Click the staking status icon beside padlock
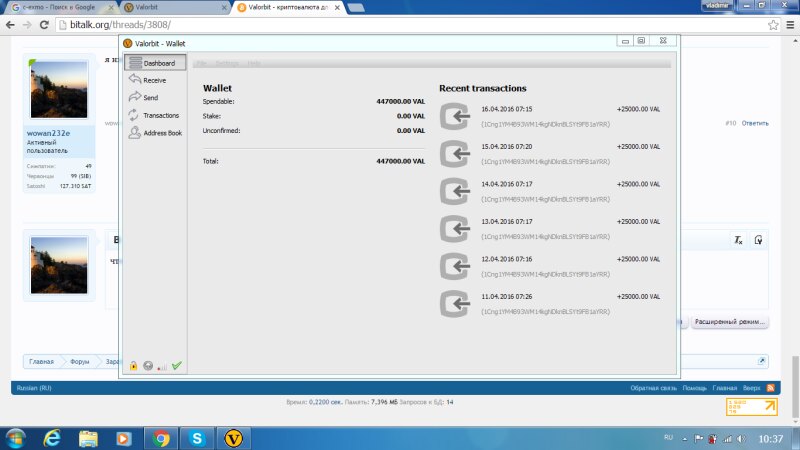Screen dimensions: 800x450 pos(148,366)
